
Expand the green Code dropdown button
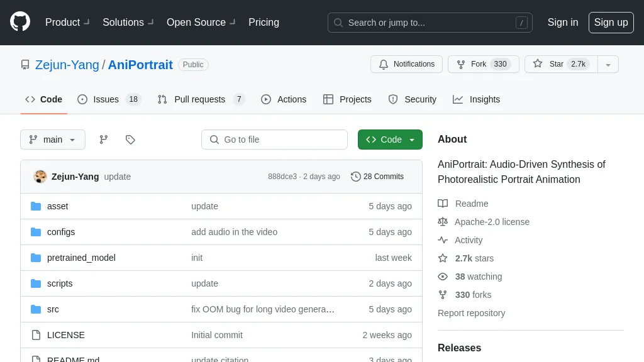pos(390,140)
